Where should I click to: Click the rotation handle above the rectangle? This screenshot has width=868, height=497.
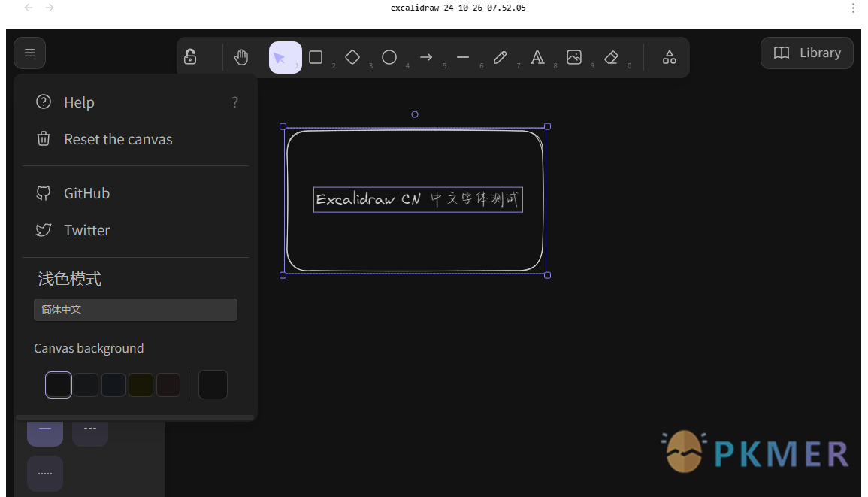pos(415,114)
